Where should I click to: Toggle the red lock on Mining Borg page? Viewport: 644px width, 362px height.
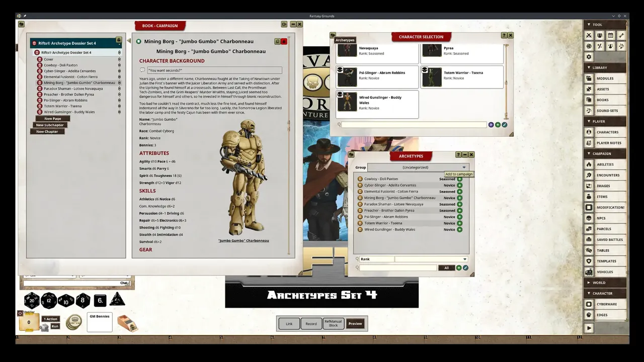coord(284,41)
